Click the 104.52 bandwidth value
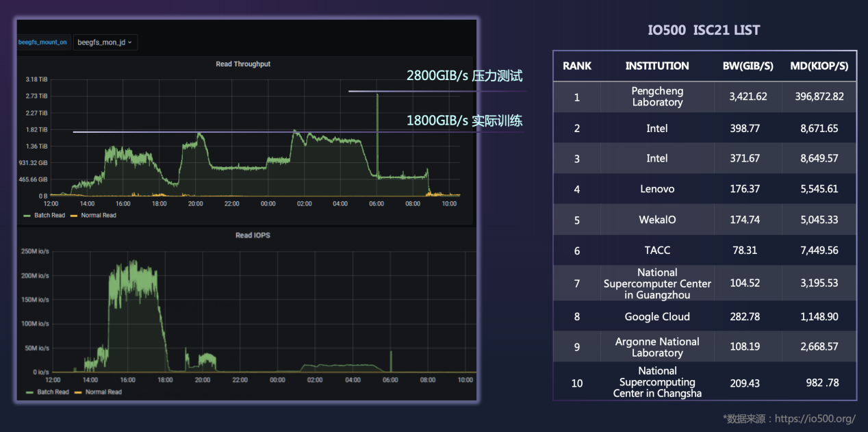Viewport: 868px width, 432px height. click(x=745, y=283)
